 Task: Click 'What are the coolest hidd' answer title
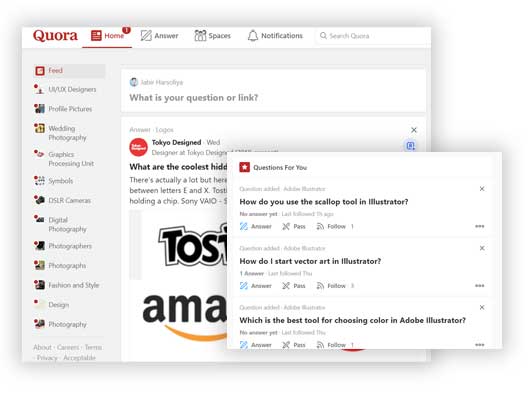point(178,167)
